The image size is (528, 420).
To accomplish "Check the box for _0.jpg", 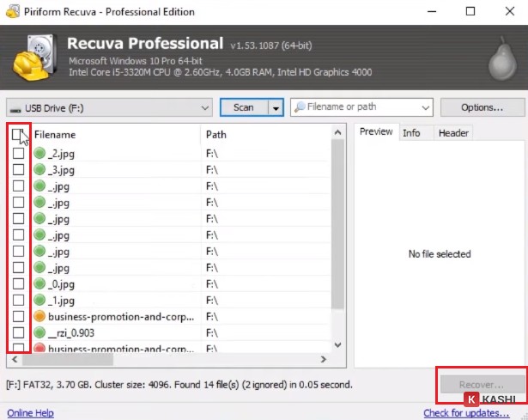I will [x=18, y=283].
